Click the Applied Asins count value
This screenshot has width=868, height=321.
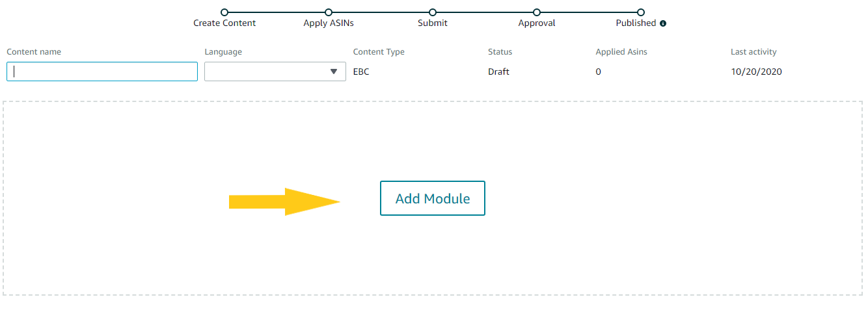click(598, 72)
